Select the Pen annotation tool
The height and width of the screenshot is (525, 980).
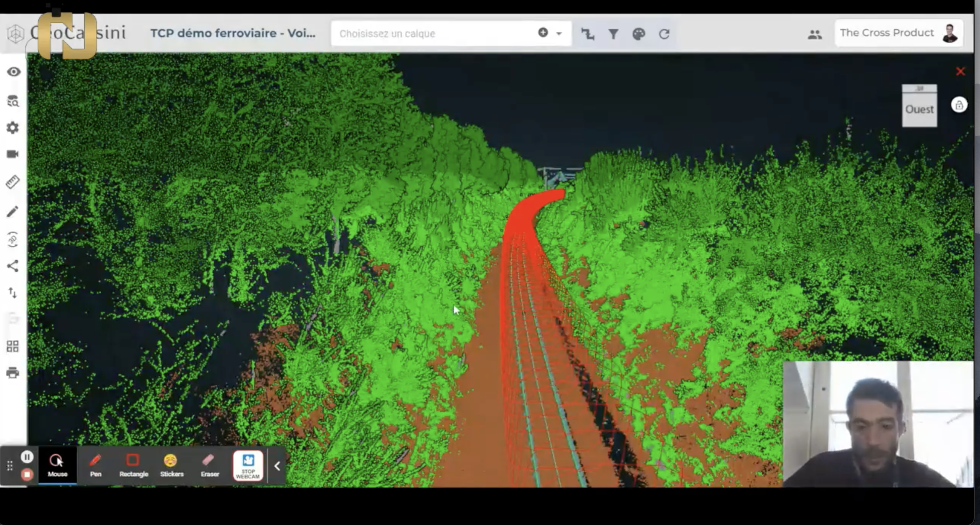click(x=95, y=465)
